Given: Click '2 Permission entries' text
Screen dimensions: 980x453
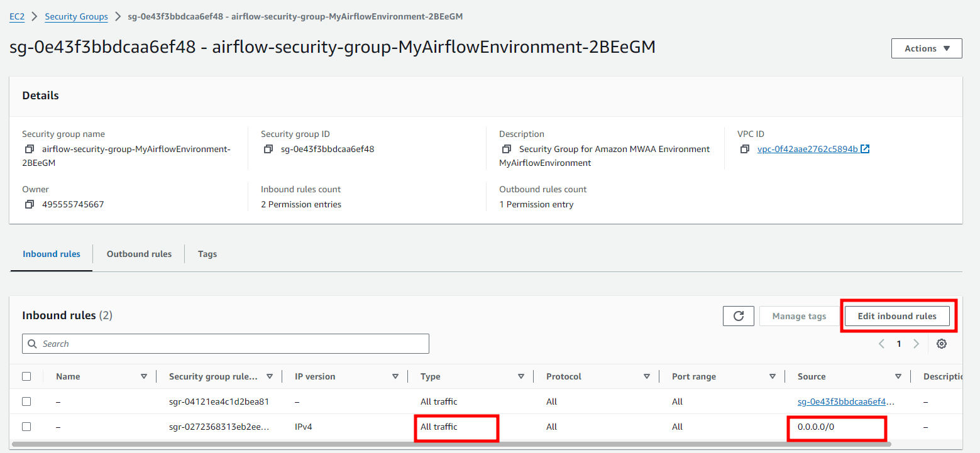Looking at the screenshot, I should point(301,205).
